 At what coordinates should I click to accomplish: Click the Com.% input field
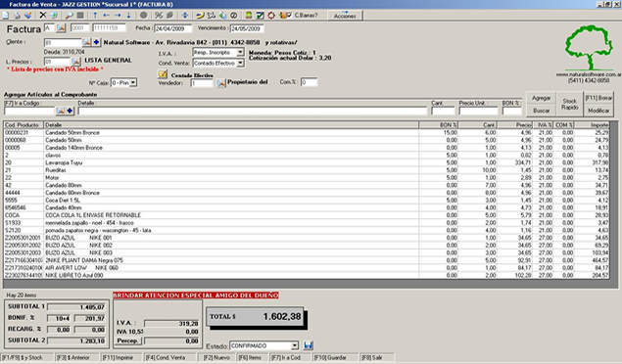click(309, 82)
